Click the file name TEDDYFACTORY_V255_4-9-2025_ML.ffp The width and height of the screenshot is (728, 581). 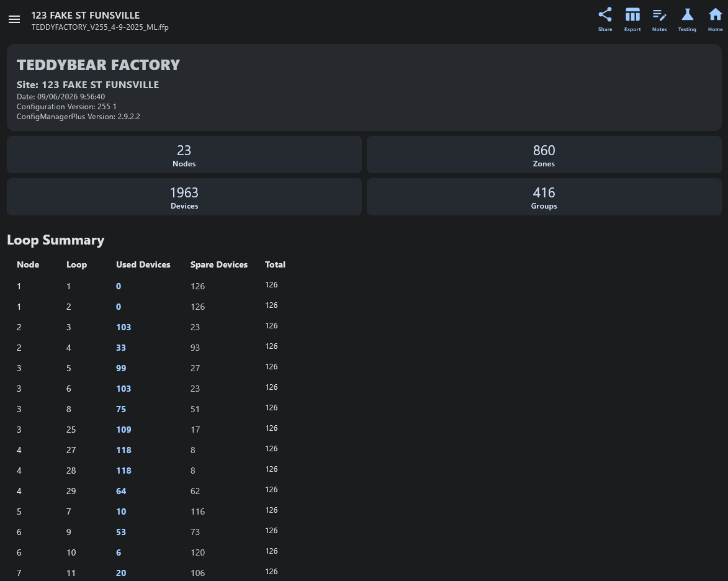point(100,27)
